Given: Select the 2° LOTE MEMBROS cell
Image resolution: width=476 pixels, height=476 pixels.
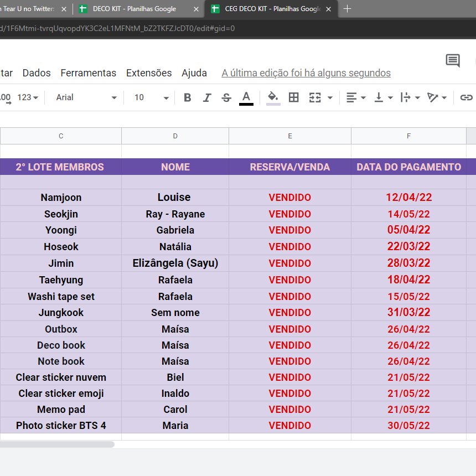Looking at the screenshot, I should pyautogui.click(x=60, y=167).
